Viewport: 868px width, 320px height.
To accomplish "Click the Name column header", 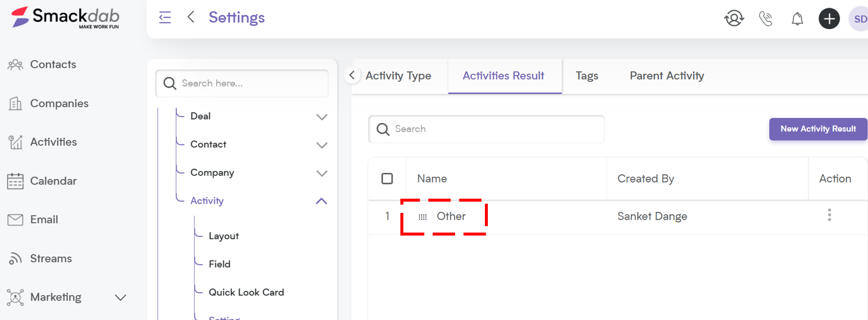I will coord(432,178).
